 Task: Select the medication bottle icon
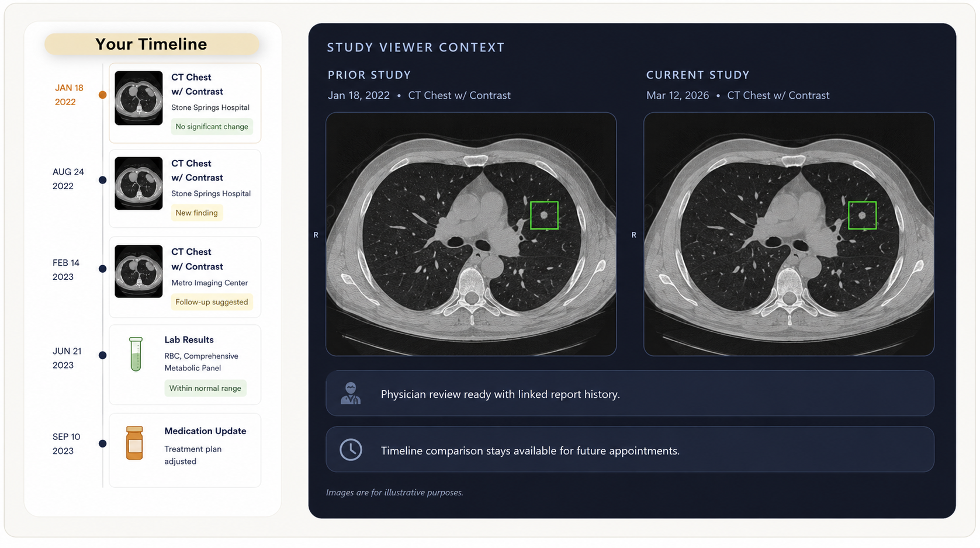coord(134,443)
